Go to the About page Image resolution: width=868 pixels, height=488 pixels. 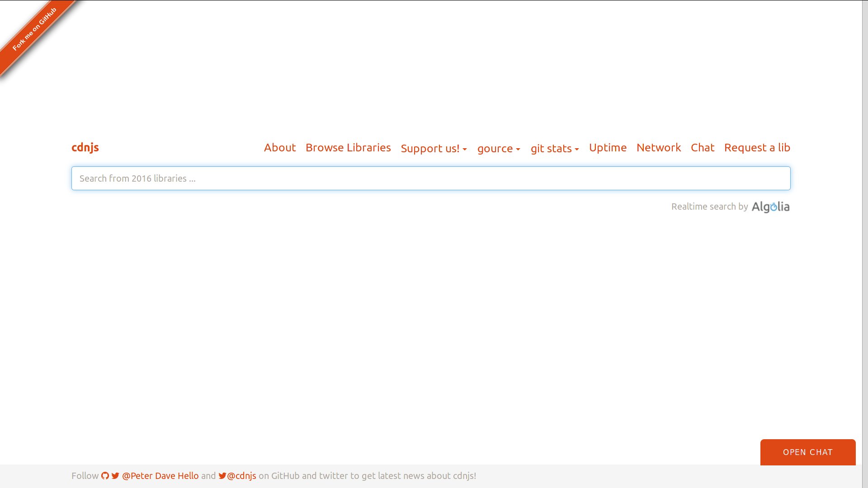tap(280, 147)
